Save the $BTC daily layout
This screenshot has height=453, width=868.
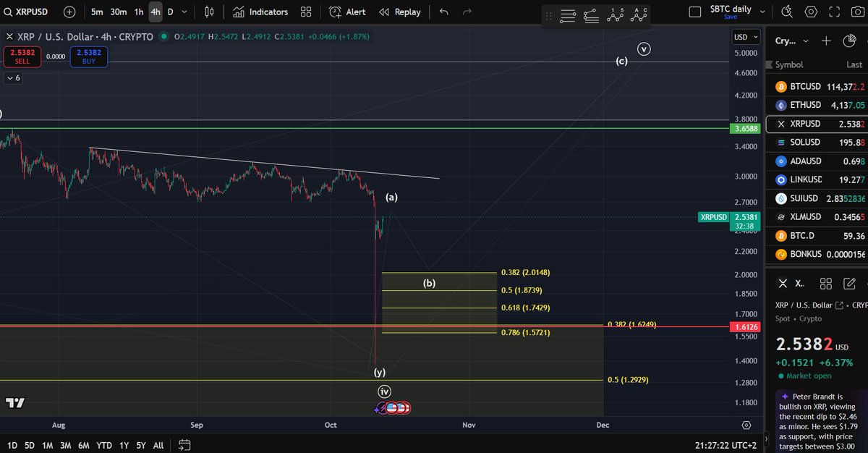[731, 17]
